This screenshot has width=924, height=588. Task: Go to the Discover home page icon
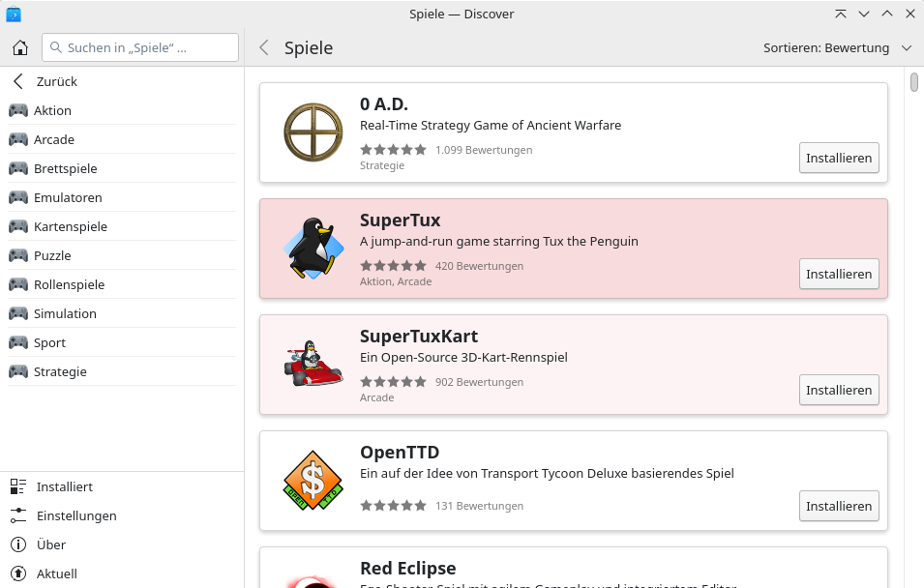pyautogui.click(x=20, y=47)
